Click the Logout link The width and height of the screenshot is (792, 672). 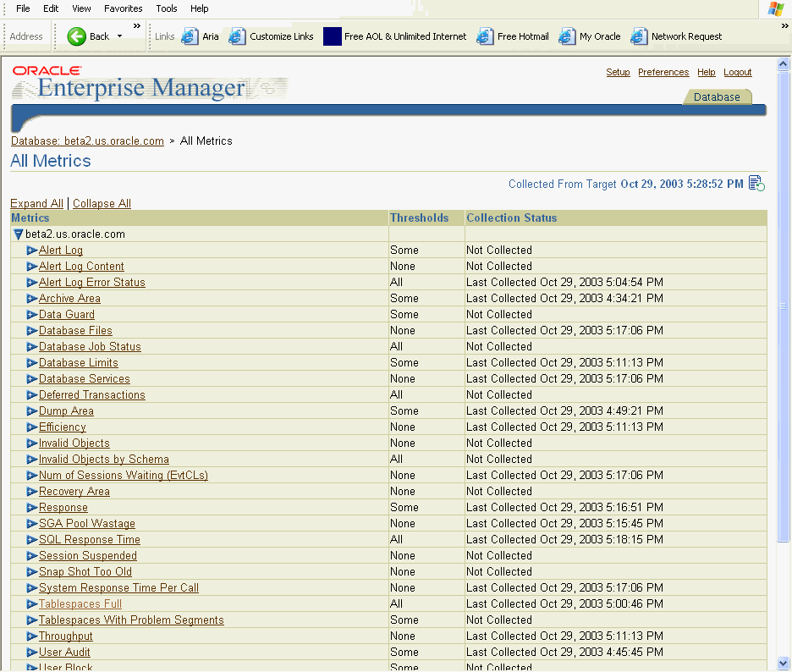[738, 72]
